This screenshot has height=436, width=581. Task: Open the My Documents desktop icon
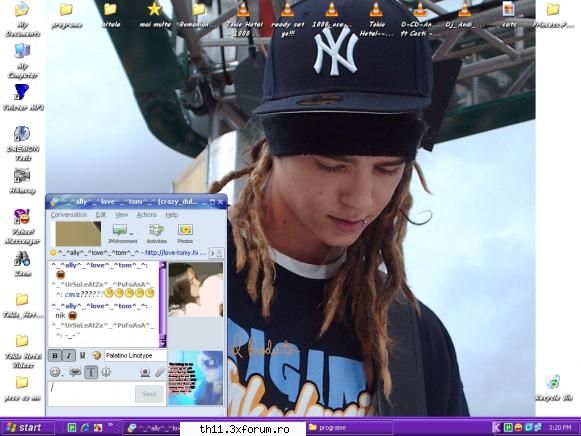point(22,19)
